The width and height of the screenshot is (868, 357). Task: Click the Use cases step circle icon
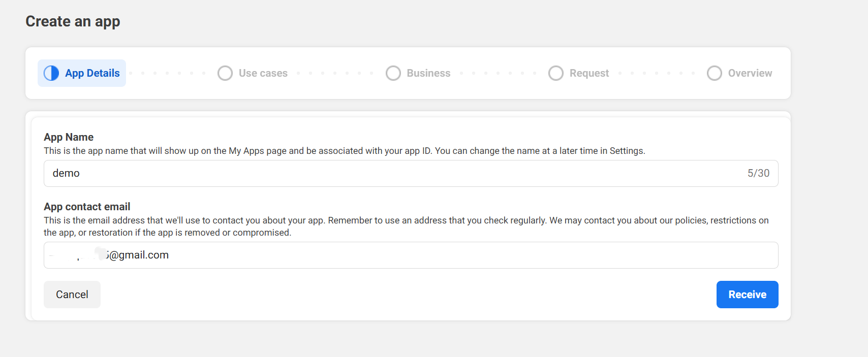(x=225, y=73)
